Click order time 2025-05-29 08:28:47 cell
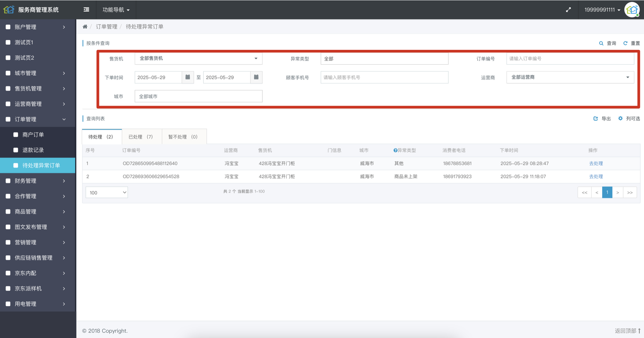Image resolution: width=644 pixels, height=338 pixels. [x=524, y=163]
